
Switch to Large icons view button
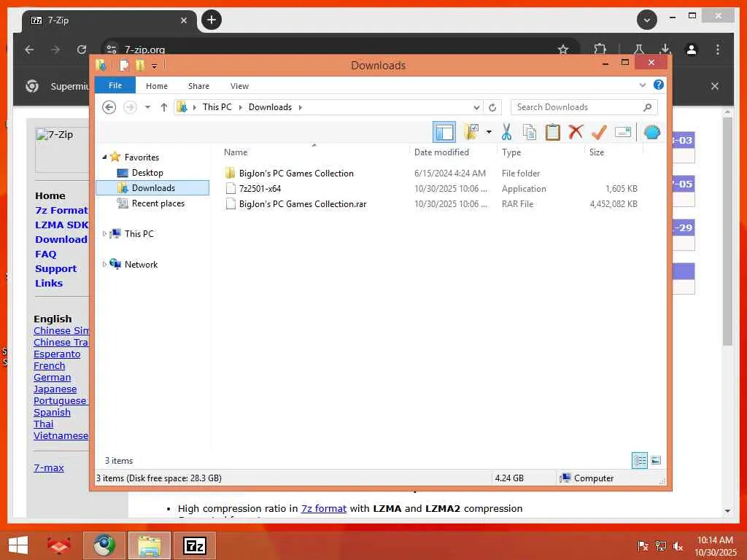(656, 460)
